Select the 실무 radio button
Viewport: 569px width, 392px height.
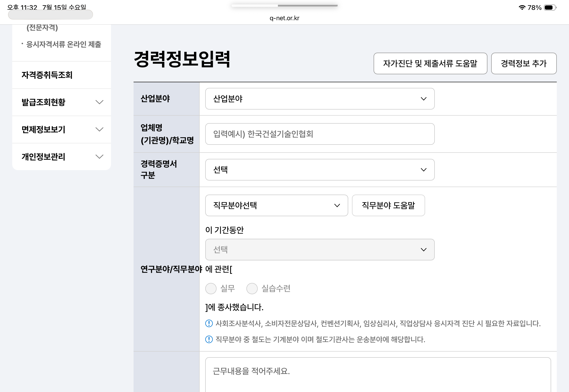coord(211,288)
